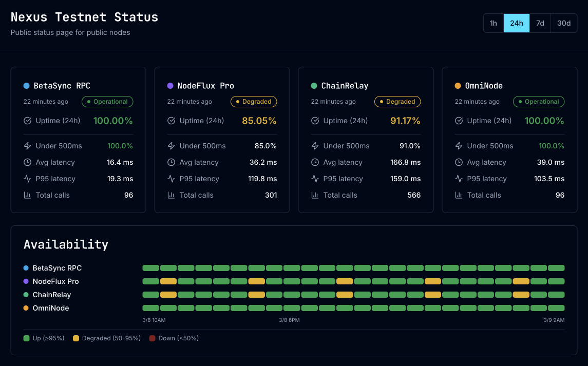588x366 pixels.
Task: Click the bar chart icon for OmniNode total calls
Action: pos(459,195)
